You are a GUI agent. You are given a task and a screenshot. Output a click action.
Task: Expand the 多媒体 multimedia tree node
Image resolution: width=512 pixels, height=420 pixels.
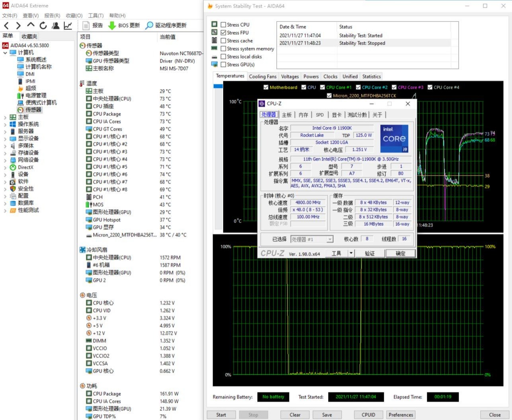5,146
